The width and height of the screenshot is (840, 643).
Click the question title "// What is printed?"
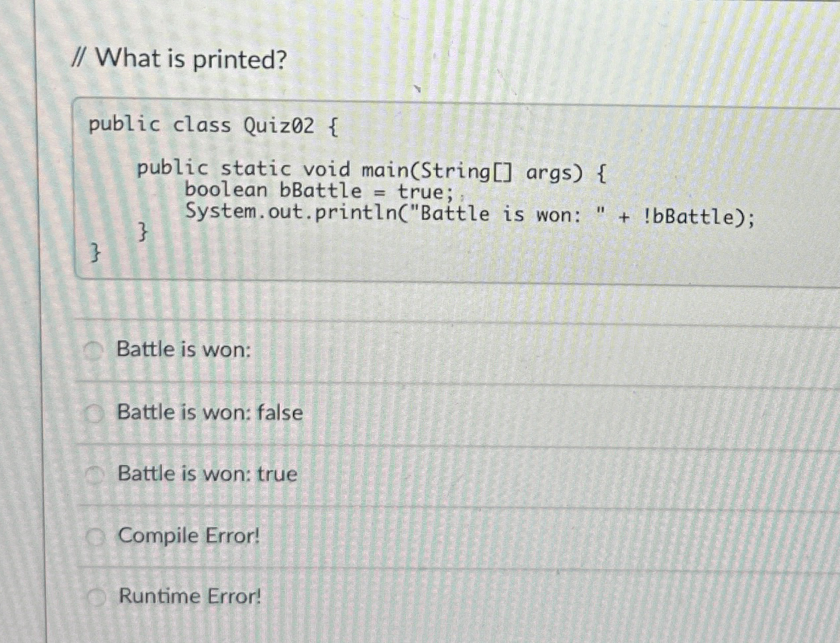[180, 60]
